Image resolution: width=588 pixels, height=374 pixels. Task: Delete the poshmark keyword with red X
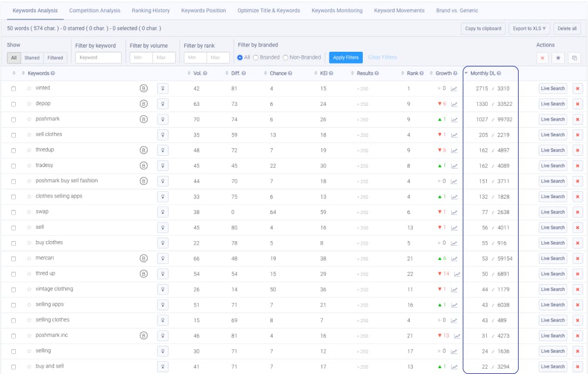pos(577,119)
